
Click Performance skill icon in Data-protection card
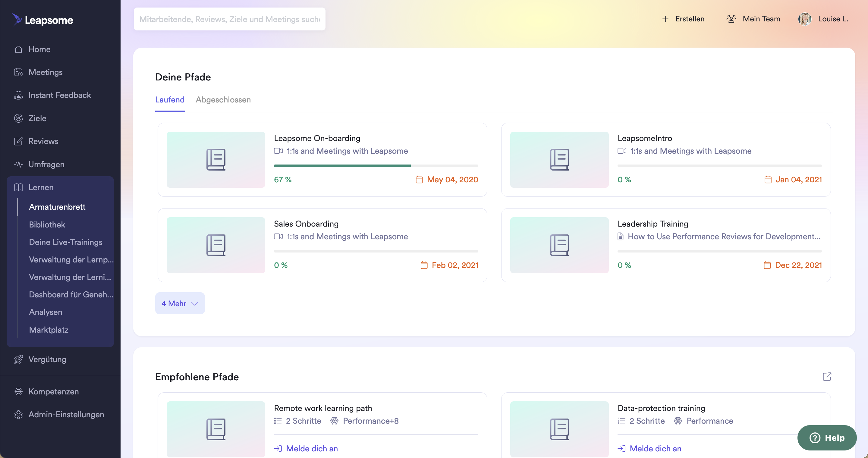(678, 421)
